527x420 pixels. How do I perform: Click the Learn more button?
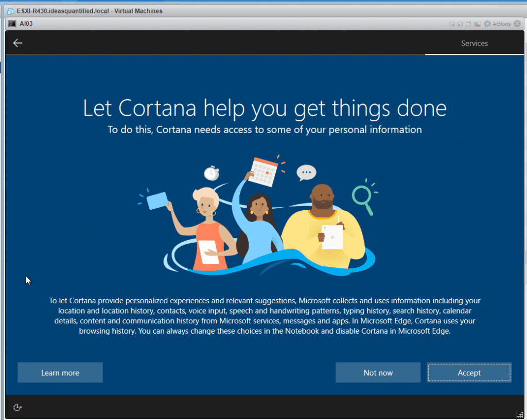[x=60, y=373]
